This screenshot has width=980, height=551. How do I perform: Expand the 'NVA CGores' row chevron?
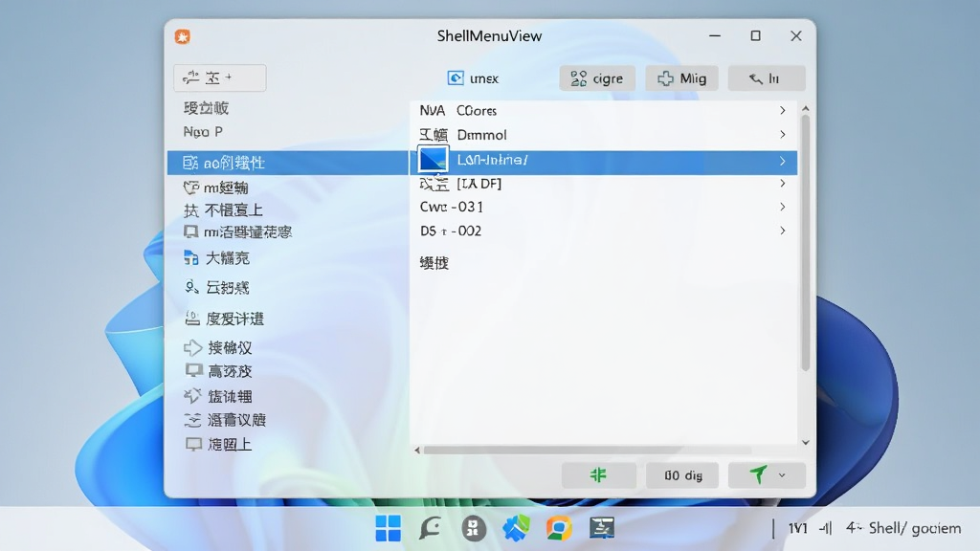coord(783,111)
